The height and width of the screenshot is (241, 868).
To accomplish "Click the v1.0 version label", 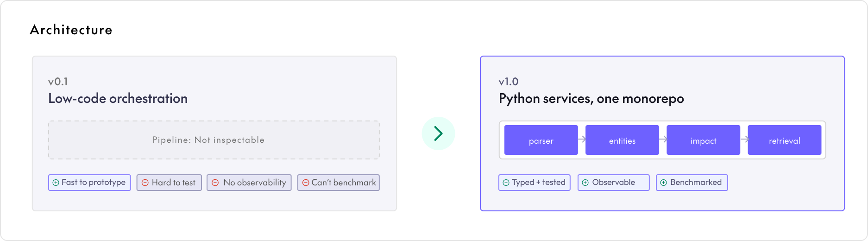I will pyautogui.click(x=508, y=82).
